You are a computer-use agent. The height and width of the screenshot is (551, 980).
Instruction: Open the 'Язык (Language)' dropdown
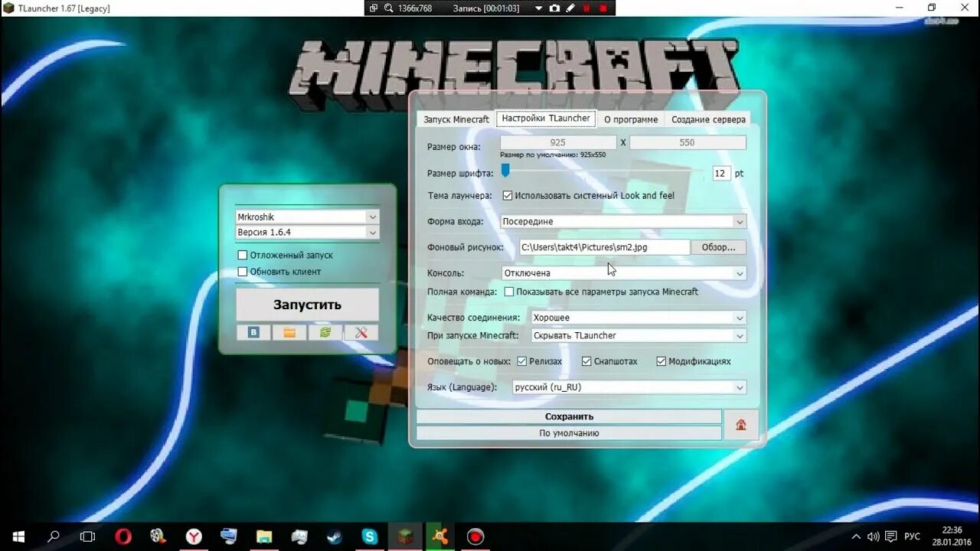[x=629, y=387]
